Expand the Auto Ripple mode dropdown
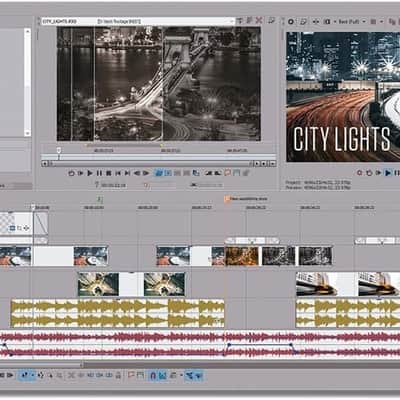 [181, 375]
